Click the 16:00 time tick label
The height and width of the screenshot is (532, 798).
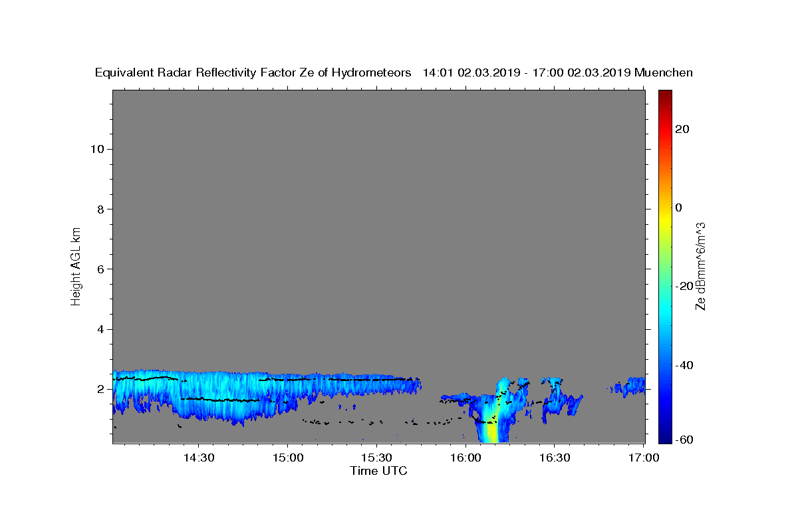point(465,458)
